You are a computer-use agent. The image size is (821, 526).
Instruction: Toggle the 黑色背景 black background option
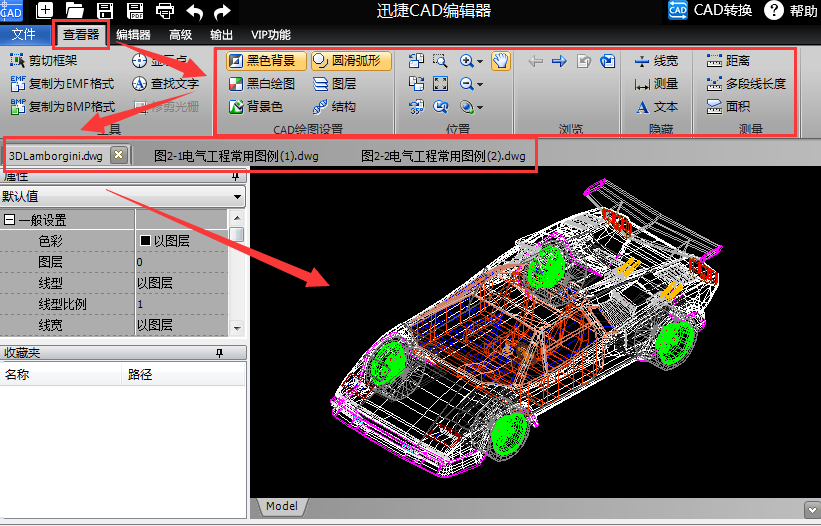[x=267, y=61]
